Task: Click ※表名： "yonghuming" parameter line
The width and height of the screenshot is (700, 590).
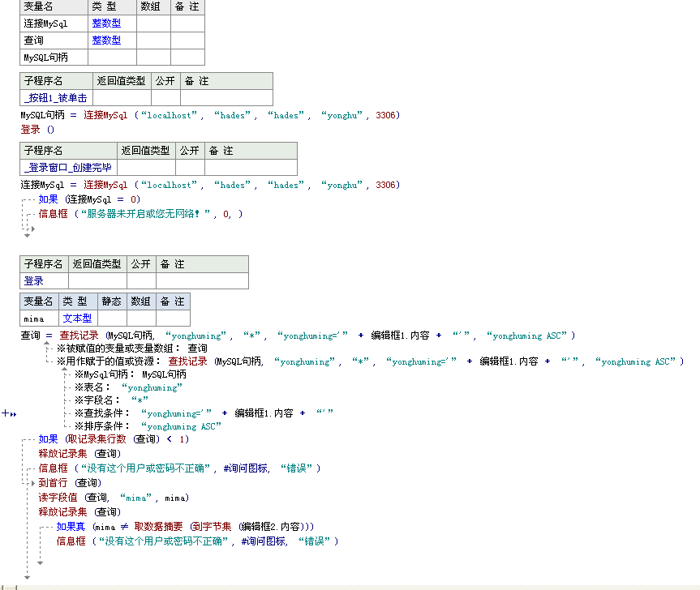Action: 129,387
